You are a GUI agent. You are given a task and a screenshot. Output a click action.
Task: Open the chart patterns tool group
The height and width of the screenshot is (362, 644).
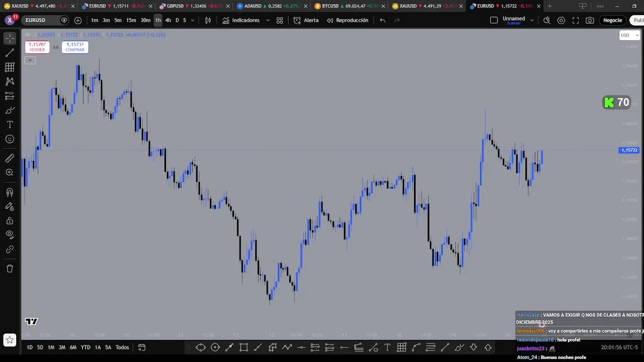10,81
